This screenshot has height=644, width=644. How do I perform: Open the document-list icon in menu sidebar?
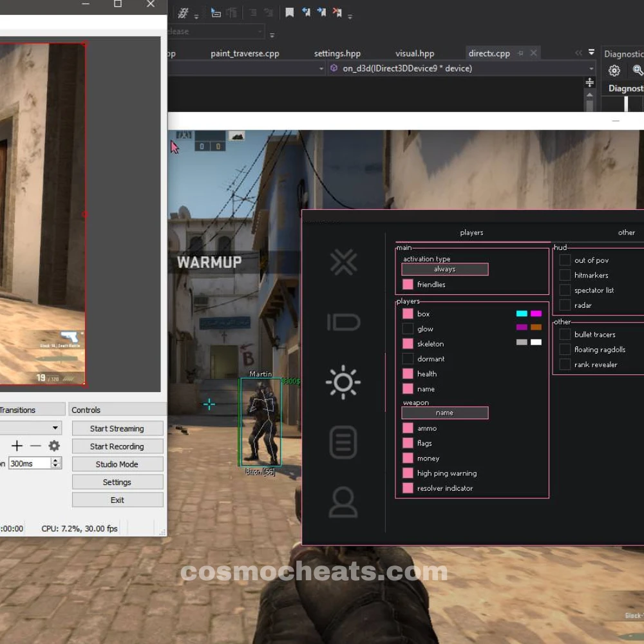click(x=343, y=442)
